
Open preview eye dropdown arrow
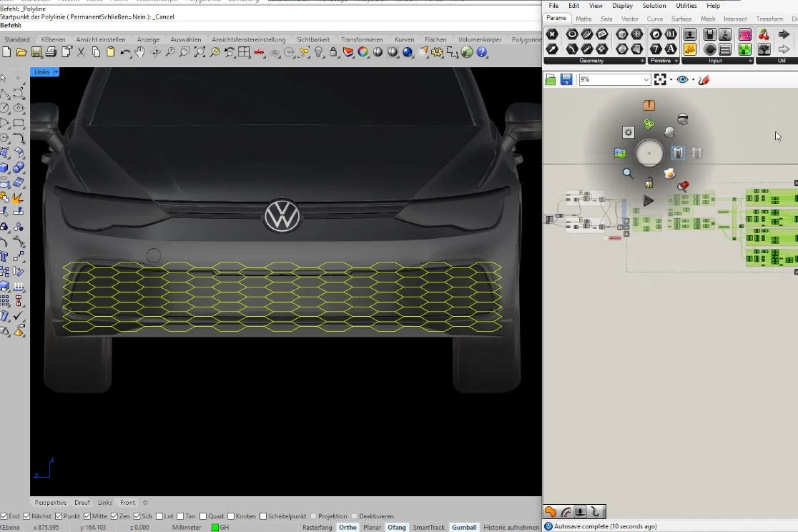click(x=693, y=80)
